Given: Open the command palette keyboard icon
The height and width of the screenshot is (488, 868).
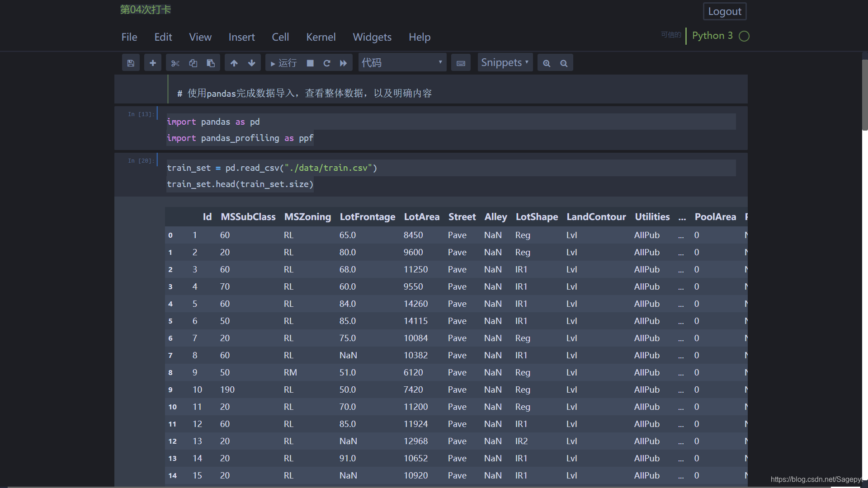Looking at the screenshot, I should point(461,63).
